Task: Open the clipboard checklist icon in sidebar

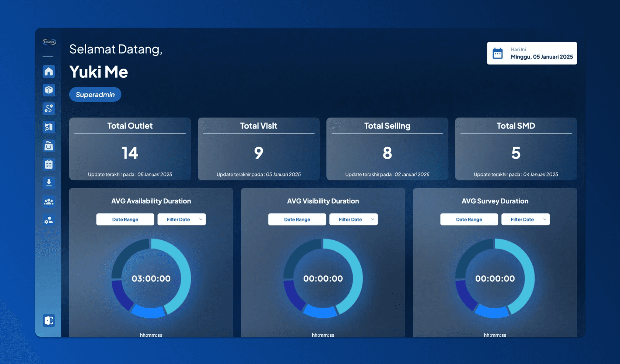Action: 49,164
